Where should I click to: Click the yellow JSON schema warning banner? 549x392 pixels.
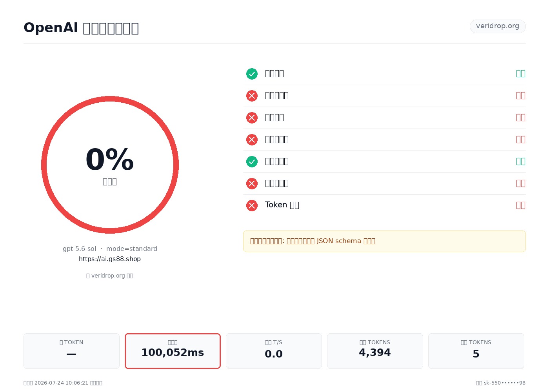pyautogui.click(x=384, y=241)
